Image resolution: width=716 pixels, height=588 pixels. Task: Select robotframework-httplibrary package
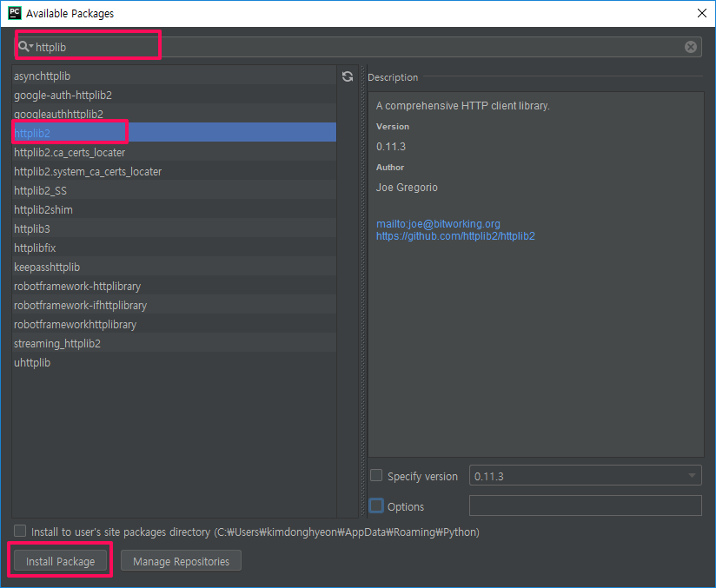(174, 287)
